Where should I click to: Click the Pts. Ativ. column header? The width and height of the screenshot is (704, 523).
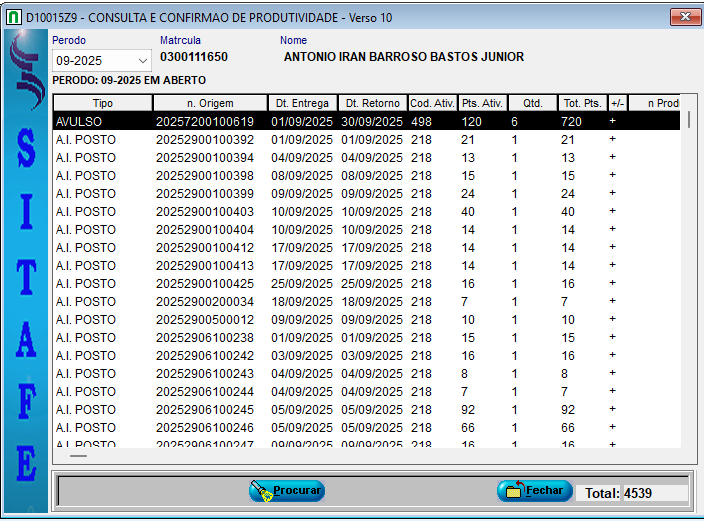(x=482, y=103)
